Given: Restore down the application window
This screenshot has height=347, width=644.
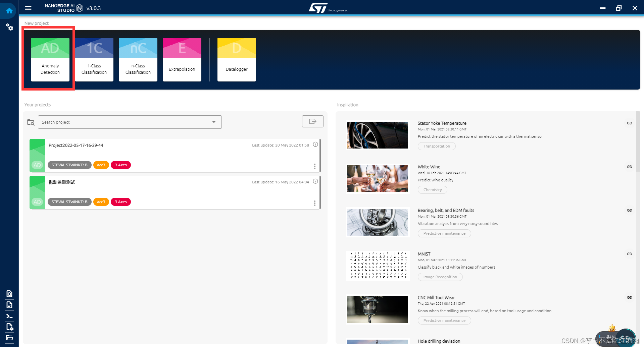Looking at the screenshot, I should [619, 8].
